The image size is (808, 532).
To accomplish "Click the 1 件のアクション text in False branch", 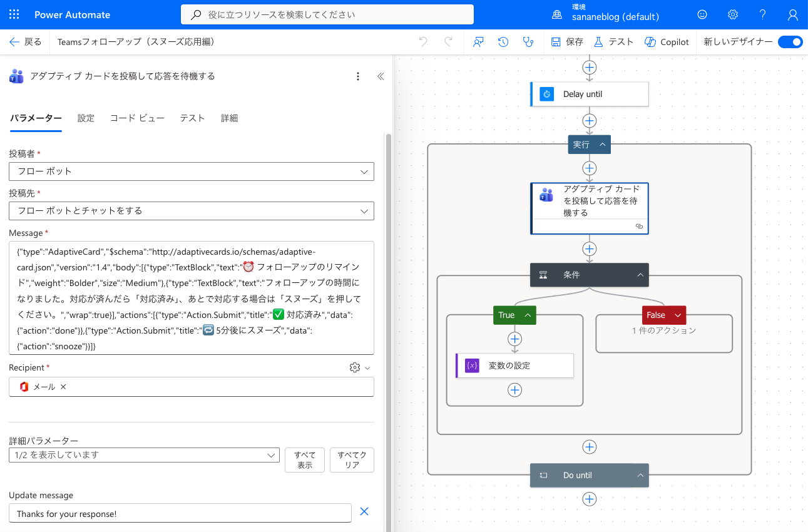I will (664, 330).
